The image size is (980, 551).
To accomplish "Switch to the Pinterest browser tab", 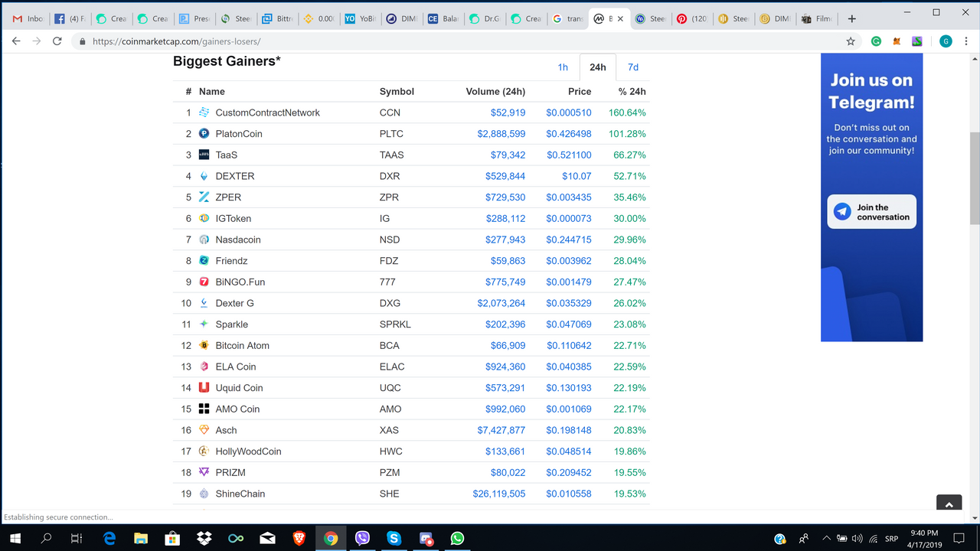I will point(692,18).
